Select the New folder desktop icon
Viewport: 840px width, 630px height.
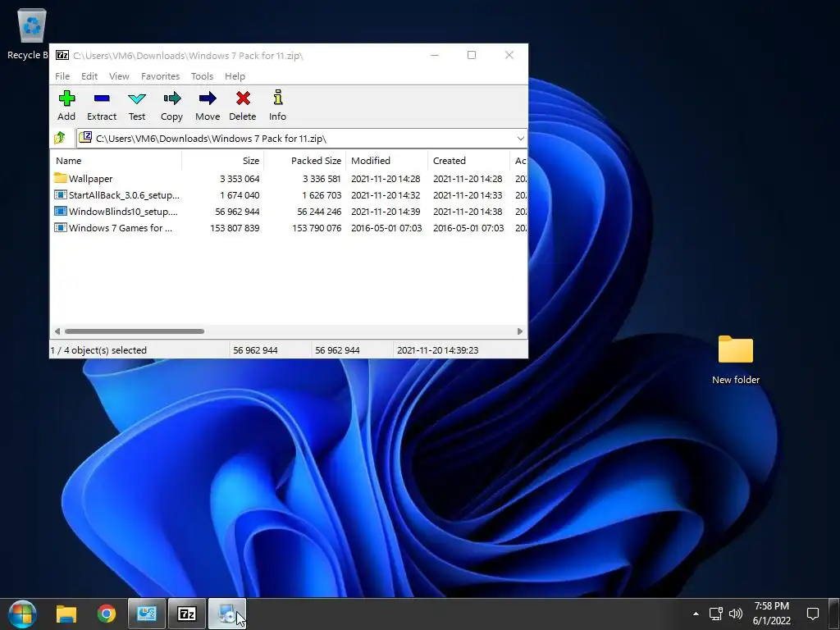tap(736, 360)
